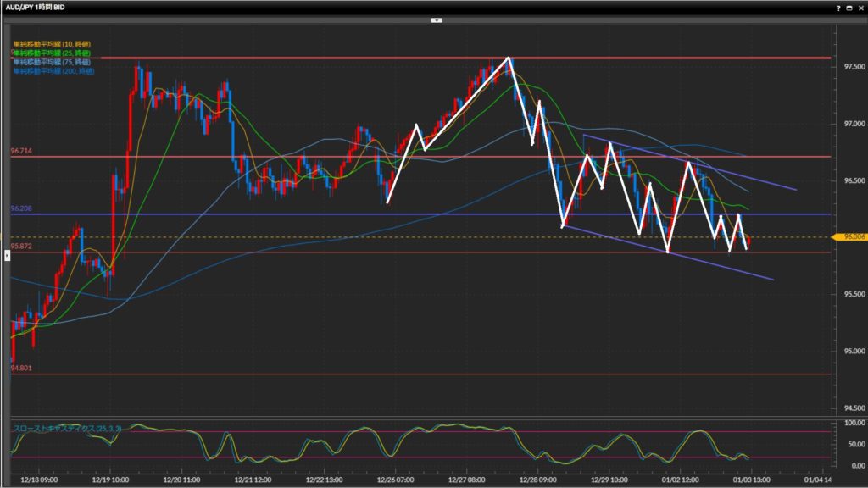Select the 10-period moving average label
The width and height of the screenshot is (868, 488).
coord(52,43)
